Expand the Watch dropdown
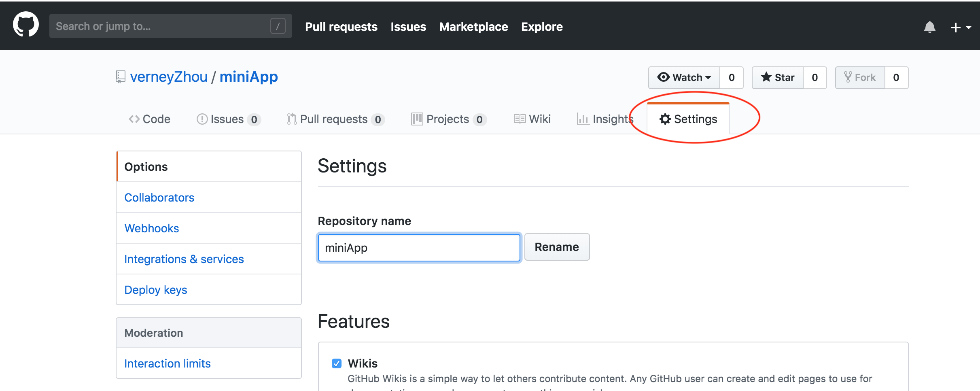The image size is (980, 391). pyautogui.click(x=684, y=77)
